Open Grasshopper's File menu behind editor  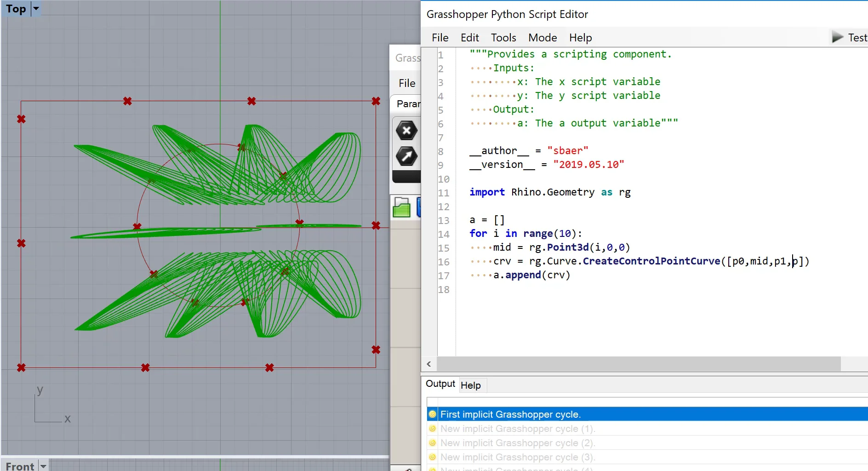(x=407, y=83)
